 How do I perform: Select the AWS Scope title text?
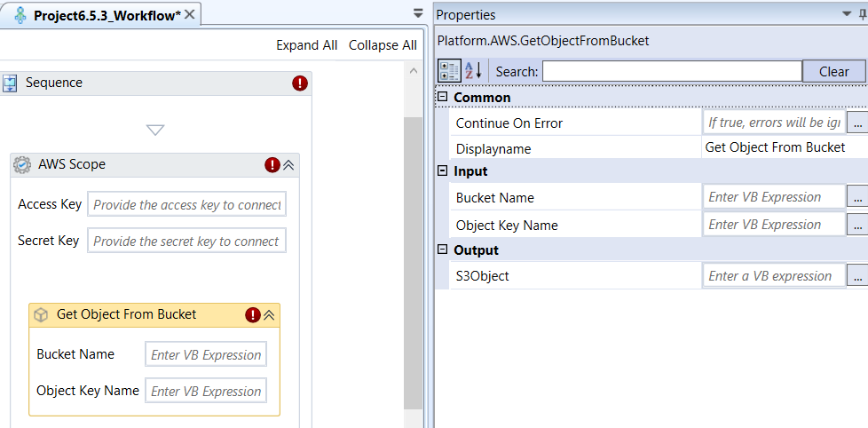click(x=71, y=164)
